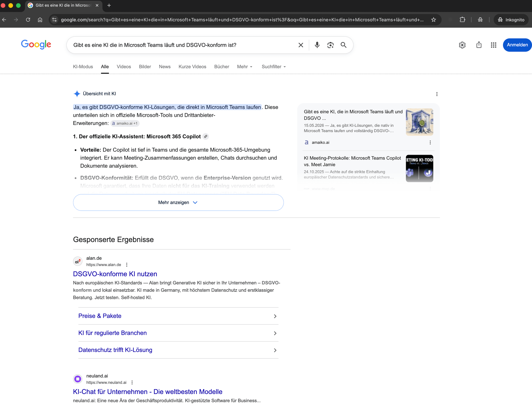Switch to Bilder tab

click(x=145, y=67)
